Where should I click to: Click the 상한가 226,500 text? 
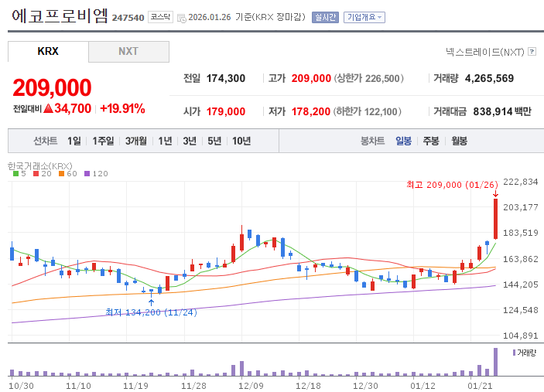(x=369, y=79)
